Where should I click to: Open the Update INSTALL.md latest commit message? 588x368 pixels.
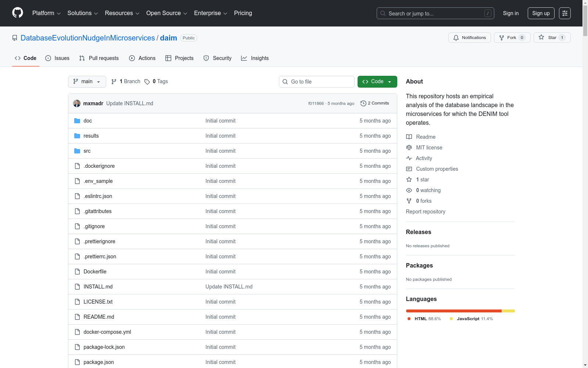pos(130,103)
